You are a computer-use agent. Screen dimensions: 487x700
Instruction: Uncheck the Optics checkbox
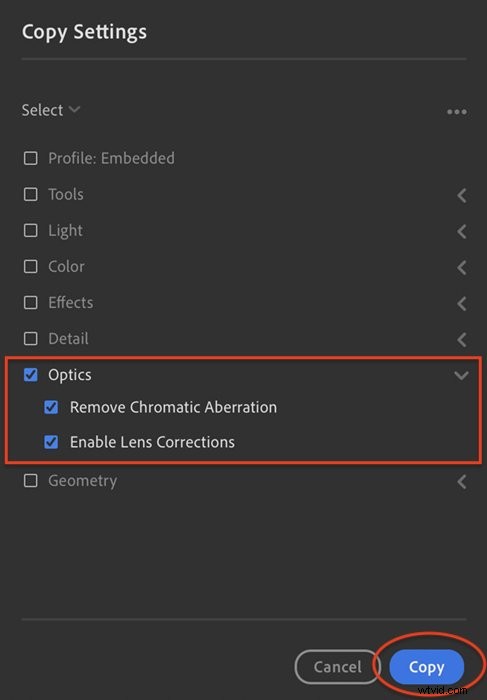tap(30, 375)
